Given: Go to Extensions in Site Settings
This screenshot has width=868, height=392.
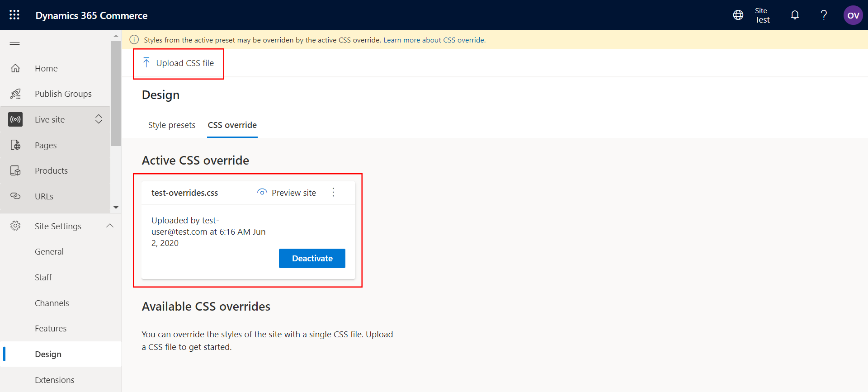Looking at the screenshot, I should (54, 380).
